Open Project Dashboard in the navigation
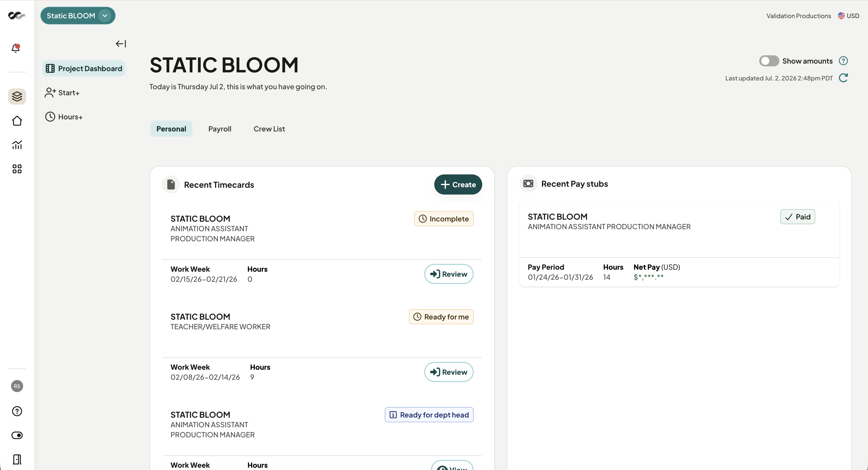The image size is (868, 470). pos(84,68)
